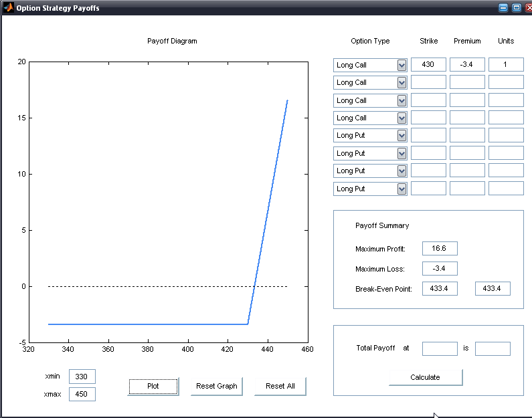Click first Long Put row Units field
Viewport: 532px width, 418px height.
pyautogui.click(x=506, y=135)
